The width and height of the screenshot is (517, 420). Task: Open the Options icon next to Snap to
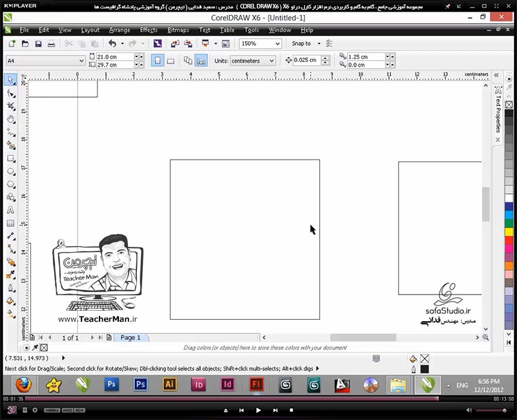tap(329, 43)
